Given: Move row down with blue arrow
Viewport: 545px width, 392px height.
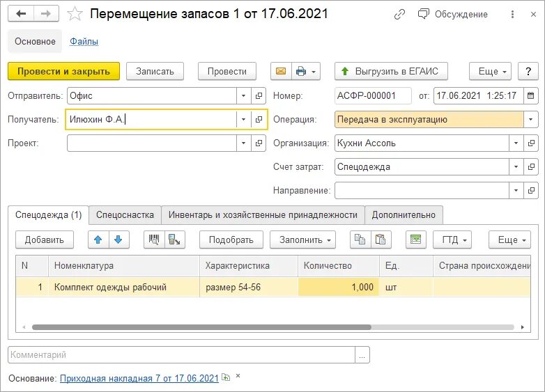Looking at the screenshot, I should 118,240.
